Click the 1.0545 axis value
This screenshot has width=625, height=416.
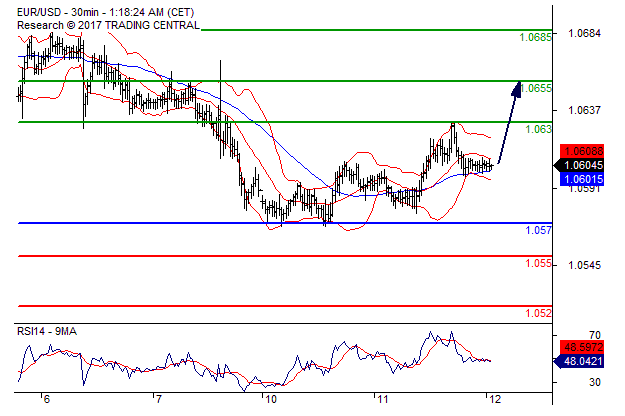[x=584, y=265]
